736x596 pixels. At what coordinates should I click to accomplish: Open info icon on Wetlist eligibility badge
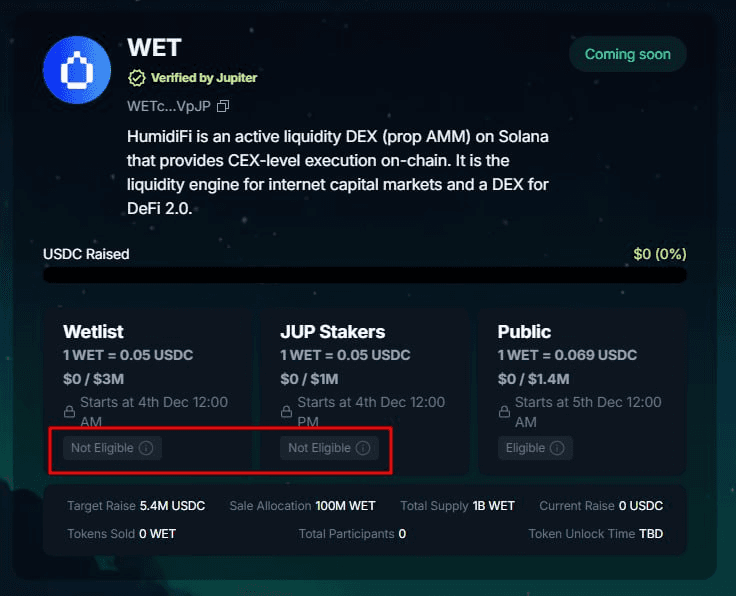tap(146, 448)
